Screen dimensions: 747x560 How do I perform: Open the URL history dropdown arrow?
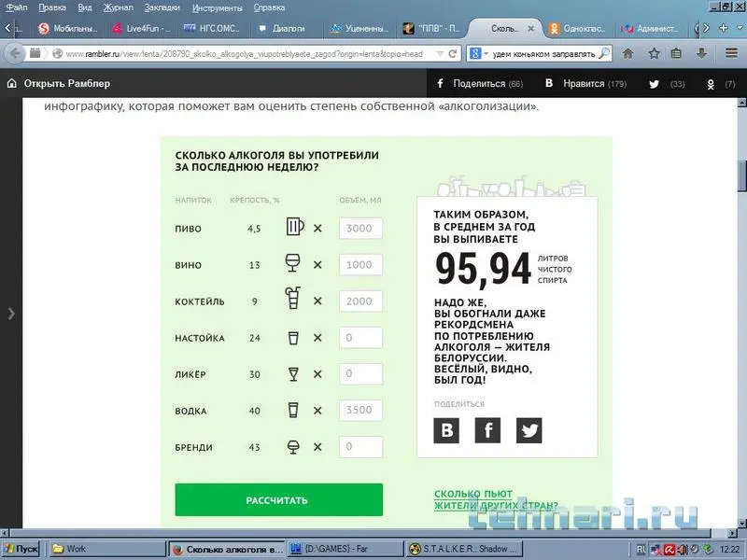pyautogui.click(x=440, y=54)
